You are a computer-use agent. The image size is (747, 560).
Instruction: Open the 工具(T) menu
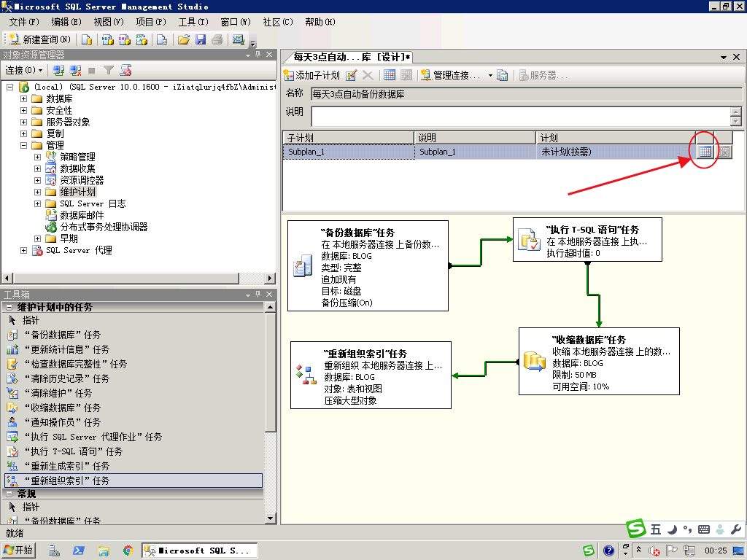[193, 22]
